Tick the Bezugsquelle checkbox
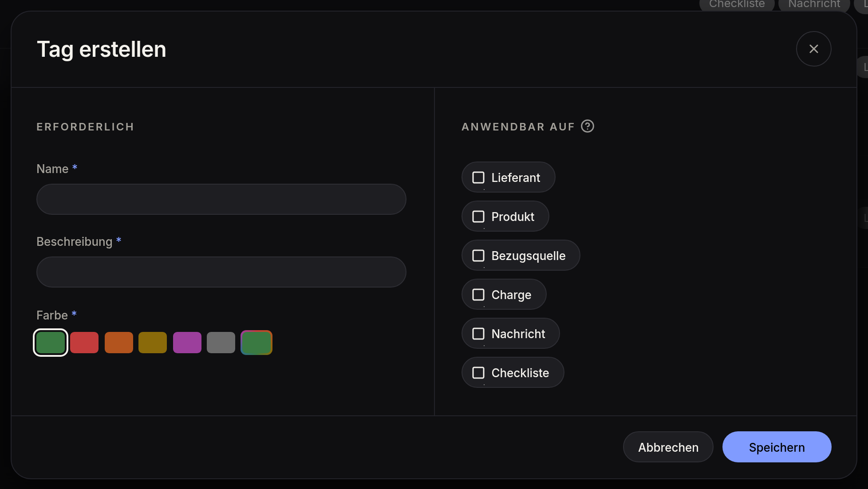Image resolution: width=868 pixels, height=489 pixels. click(x=478, y=256)
